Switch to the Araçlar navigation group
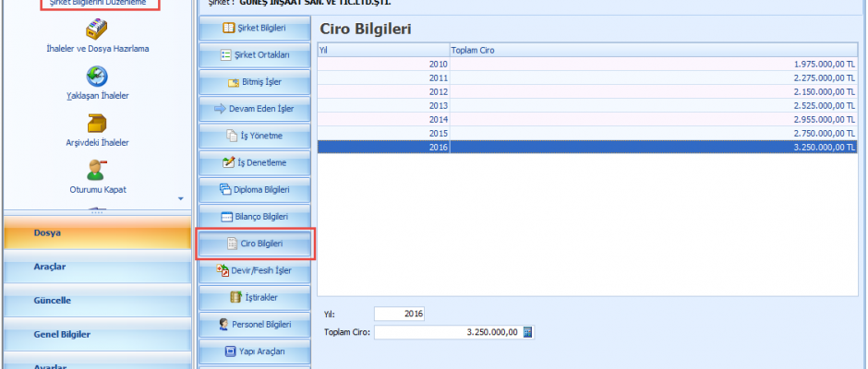The image size is (868, 369). coord(96,267)
